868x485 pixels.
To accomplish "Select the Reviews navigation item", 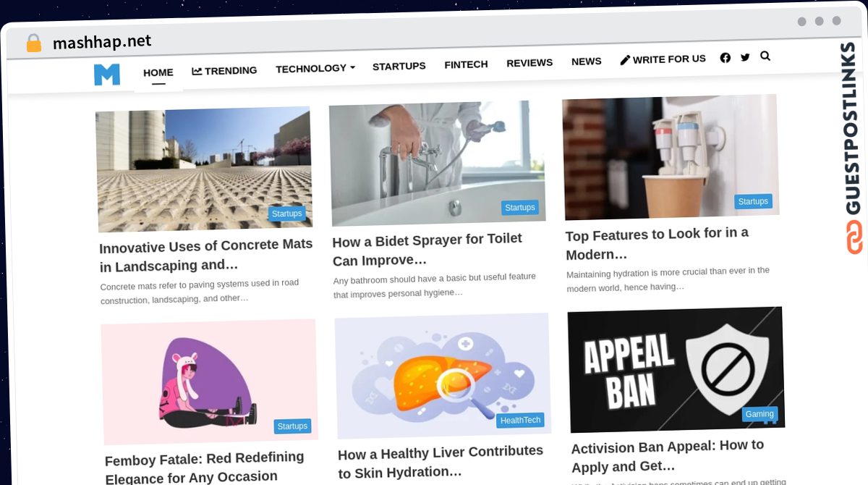I will tap(529, 63).
